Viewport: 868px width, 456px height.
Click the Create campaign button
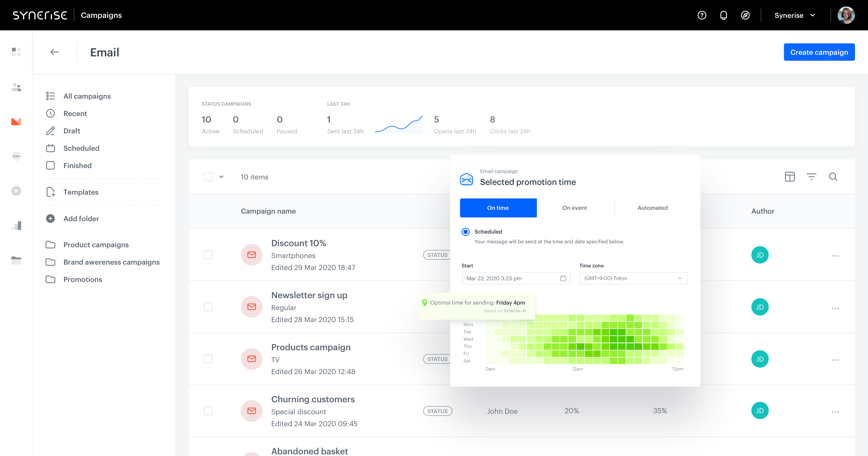pos(819,52)
